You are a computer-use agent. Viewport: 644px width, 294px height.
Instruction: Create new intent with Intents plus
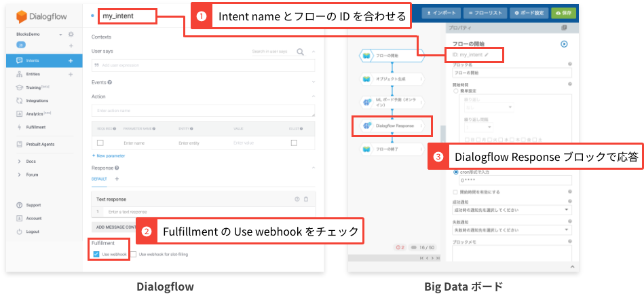pyautogui.click(x=71, y=61)
